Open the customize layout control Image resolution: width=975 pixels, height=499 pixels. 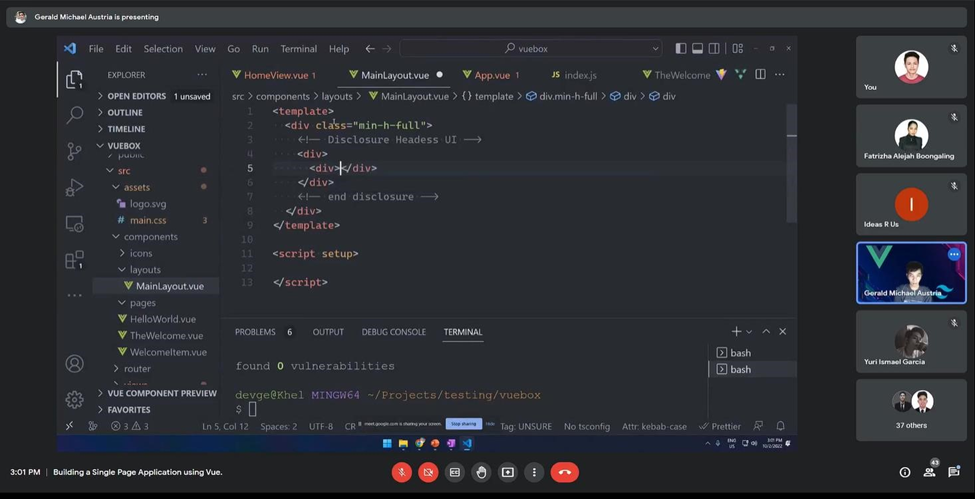tap(737, 49)
